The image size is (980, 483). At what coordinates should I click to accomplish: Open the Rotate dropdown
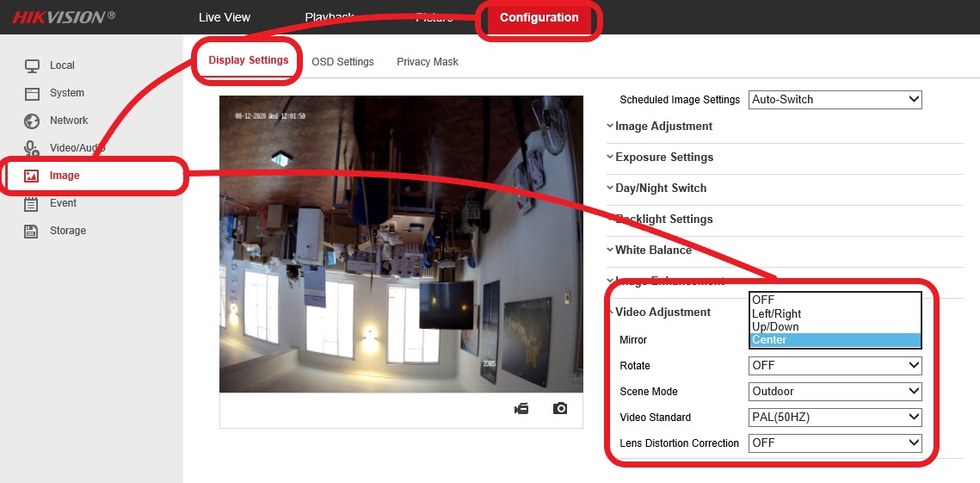click(835, 366)
